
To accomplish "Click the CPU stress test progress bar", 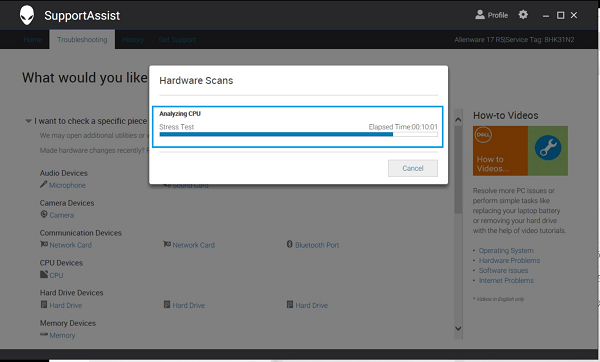I will (298, 134).
